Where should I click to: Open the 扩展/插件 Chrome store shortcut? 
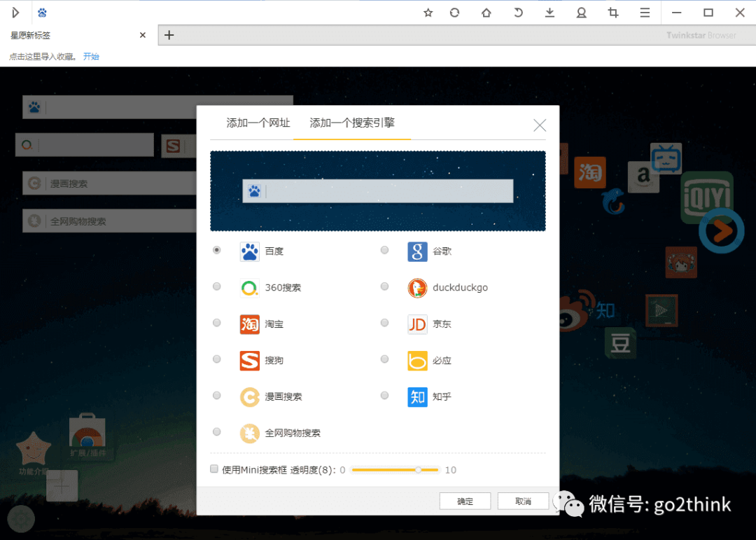87,436
